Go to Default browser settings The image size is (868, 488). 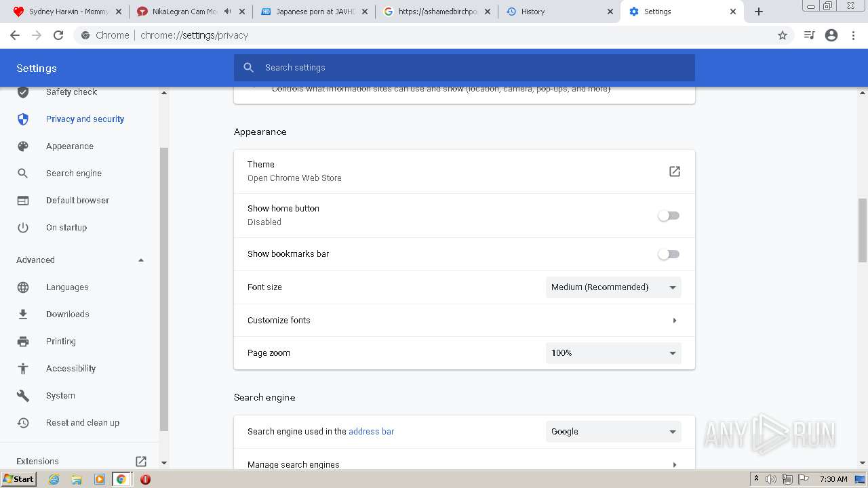77,201
